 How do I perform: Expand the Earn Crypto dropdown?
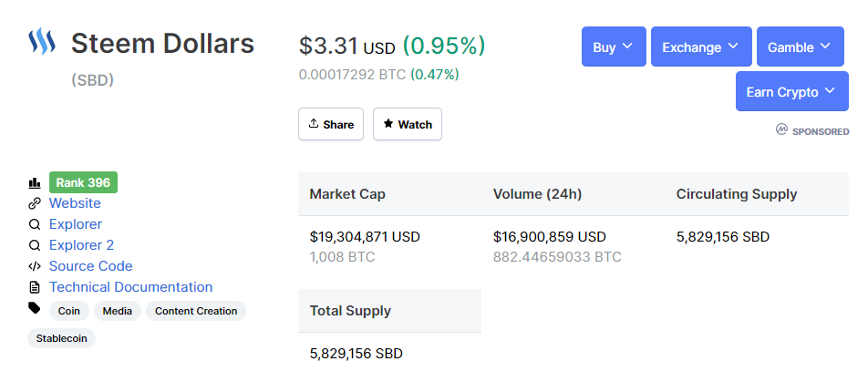tap(792, 91)
